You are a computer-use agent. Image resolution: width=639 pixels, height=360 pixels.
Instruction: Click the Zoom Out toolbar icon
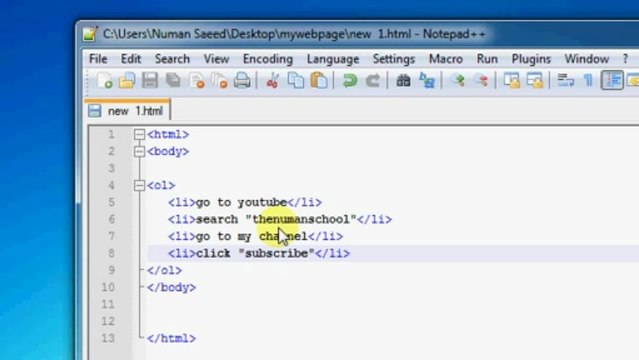[481, 80]
